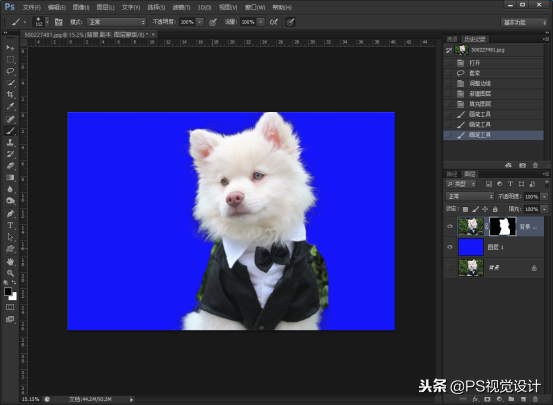Open layer opacity slider arrow
553x405 pixels.
[x=545, y=197]
